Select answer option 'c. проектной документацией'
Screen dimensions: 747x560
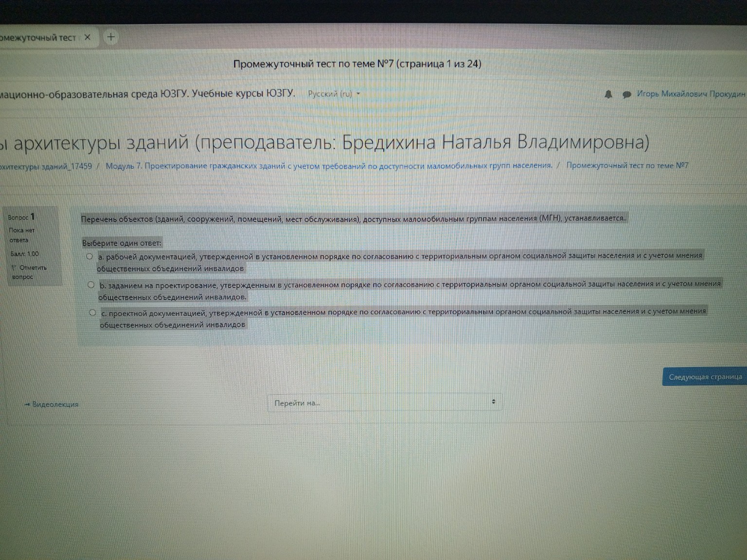92,312
